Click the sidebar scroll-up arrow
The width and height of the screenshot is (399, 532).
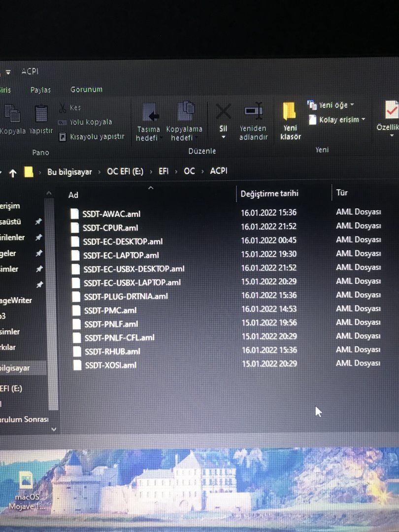(x=49, y=194)
